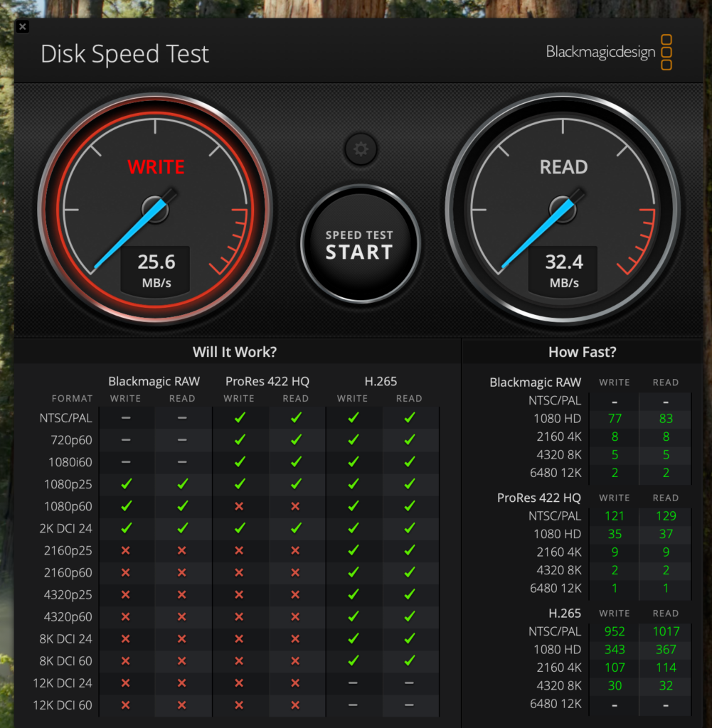Open settings with the gear icon
This screenshot has height=728, width=712.
[x=361, y=149]
